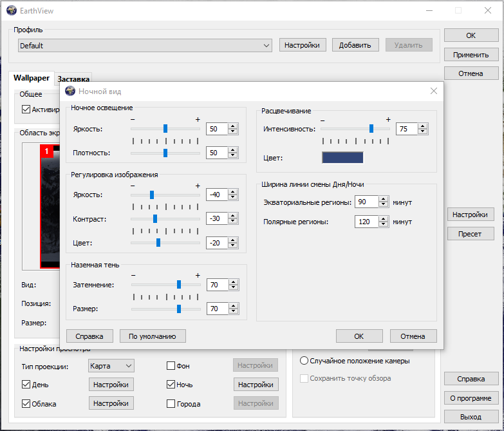Open Тип проекции Карта dropdown
Image resolution: width=504 pixels, height=431 pixels.
[x=111, y=366]
